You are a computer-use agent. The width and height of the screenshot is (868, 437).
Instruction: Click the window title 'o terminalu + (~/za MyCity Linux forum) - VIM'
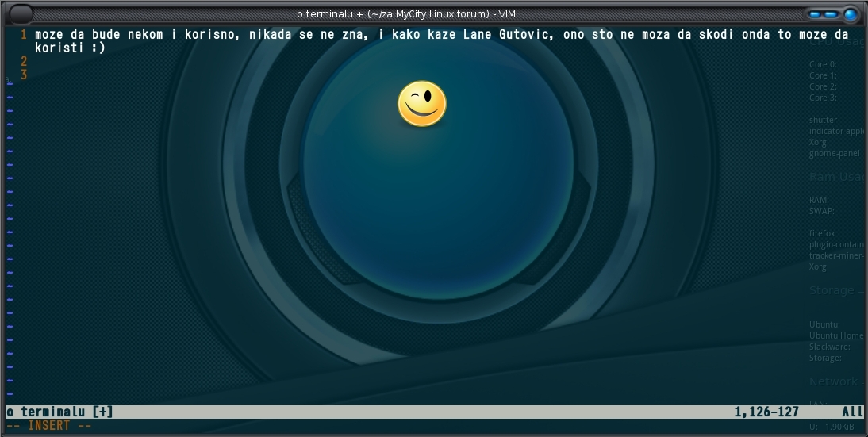coord(406,13)
